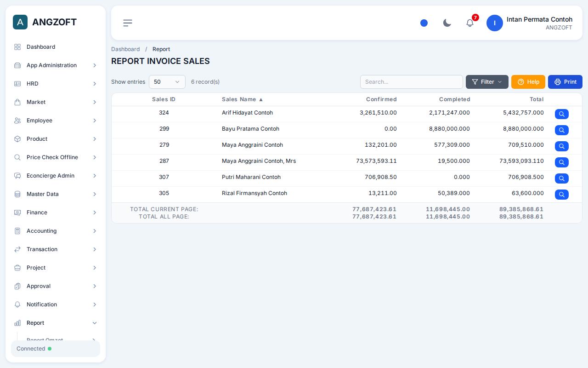
Task: Click the Notification bell icon in sidebar
Action: (17, 305)
